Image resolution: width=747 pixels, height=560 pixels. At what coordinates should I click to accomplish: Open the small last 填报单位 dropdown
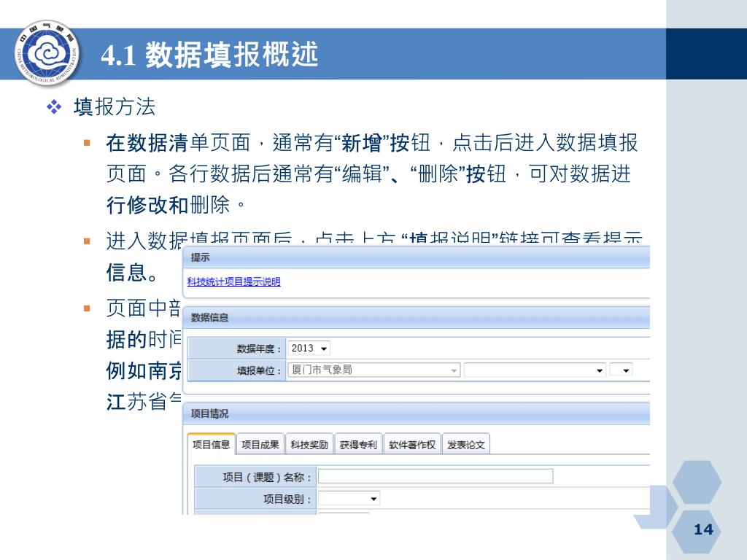point(621,370)
